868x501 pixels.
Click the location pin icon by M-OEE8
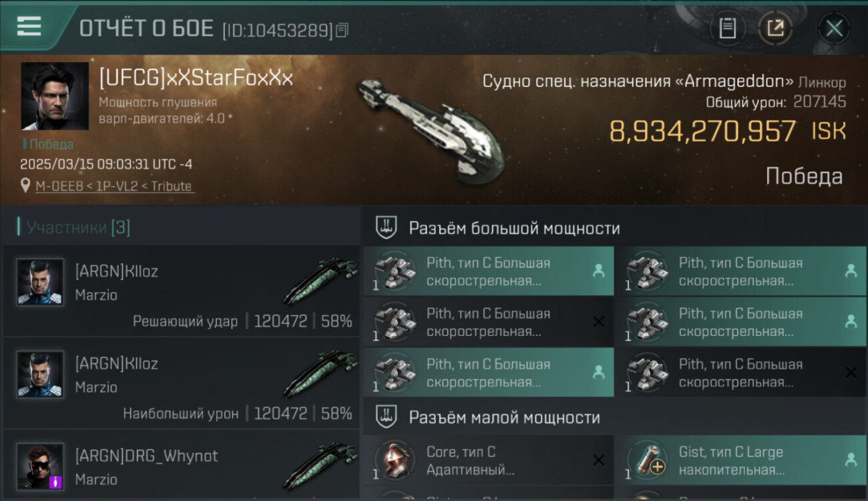pyautogui.click(x=25, y=185)
